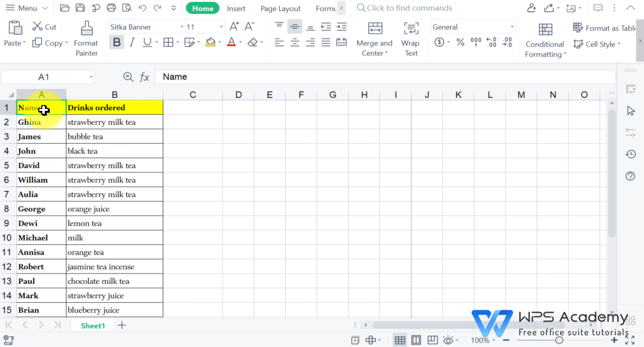Viewport: 644px width, 347px height.
Task: Open the Help question mark icon in right sidebar
Action: pyautogui.click(x=630, y=176)
